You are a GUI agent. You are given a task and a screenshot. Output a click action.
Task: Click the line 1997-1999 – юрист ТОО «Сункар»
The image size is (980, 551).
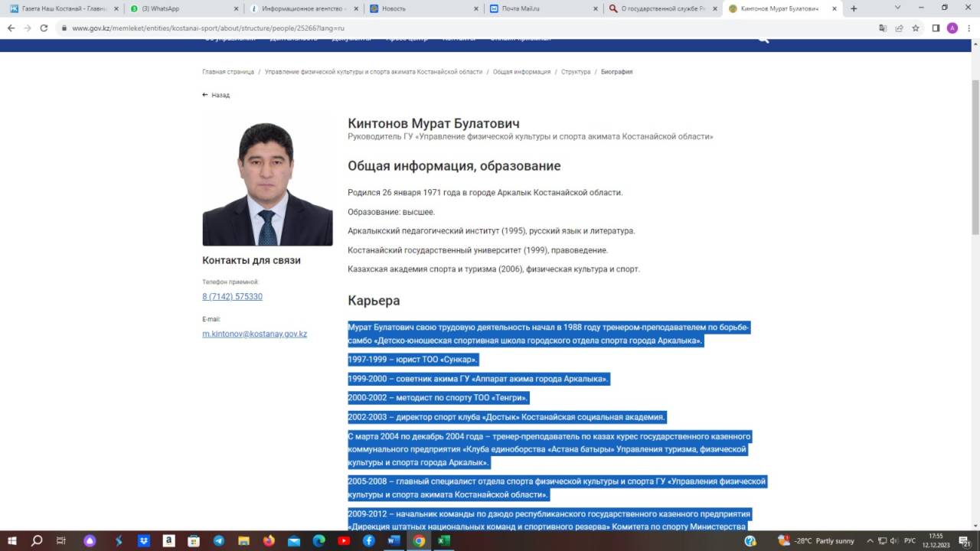coord(413,360)
